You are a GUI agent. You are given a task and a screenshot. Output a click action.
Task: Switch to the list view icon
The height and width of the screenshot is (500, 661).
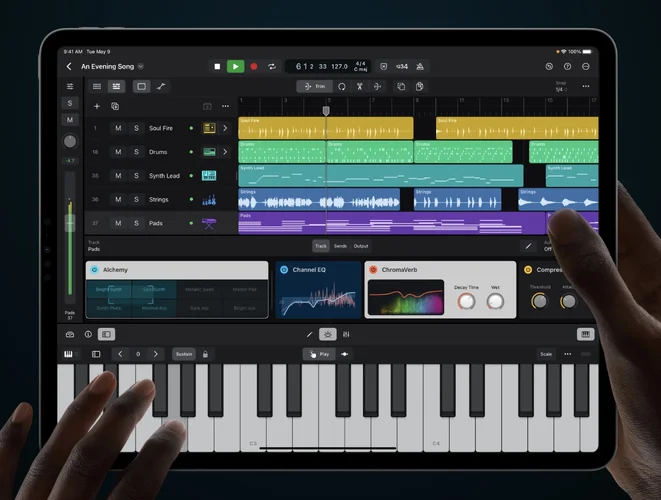pos(97,86)
